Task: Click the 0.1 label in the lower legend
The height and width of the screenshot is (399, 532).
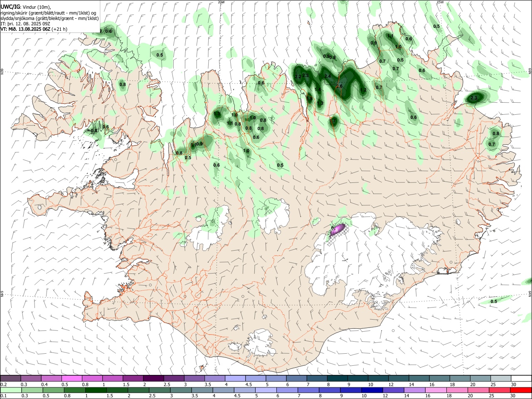Action: point(3,396)
